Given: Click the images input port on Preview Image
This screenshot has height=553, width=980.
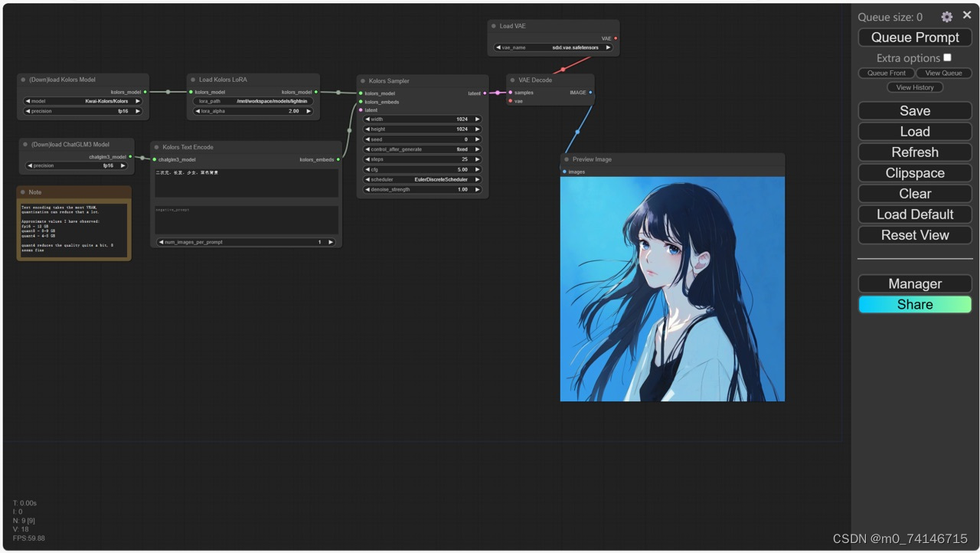Looking at the screenshot, I should (x=564, y=172).
